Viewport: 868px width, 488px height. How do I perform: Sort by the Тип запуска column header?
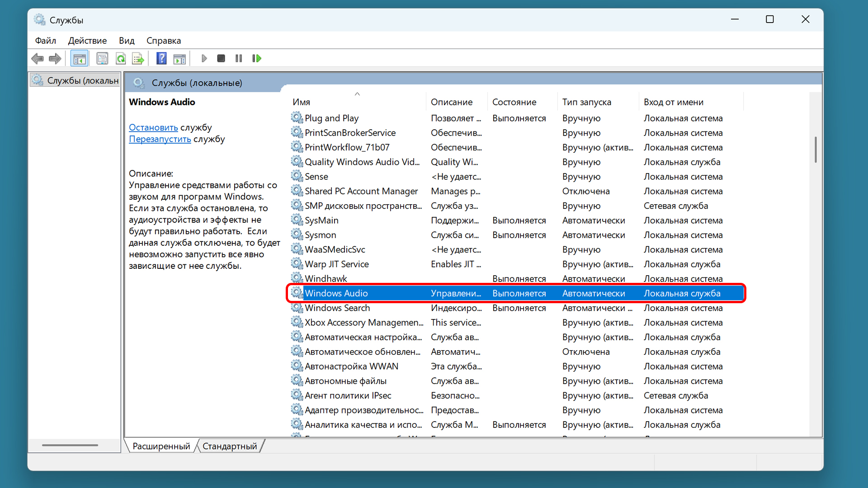(586, 102)
